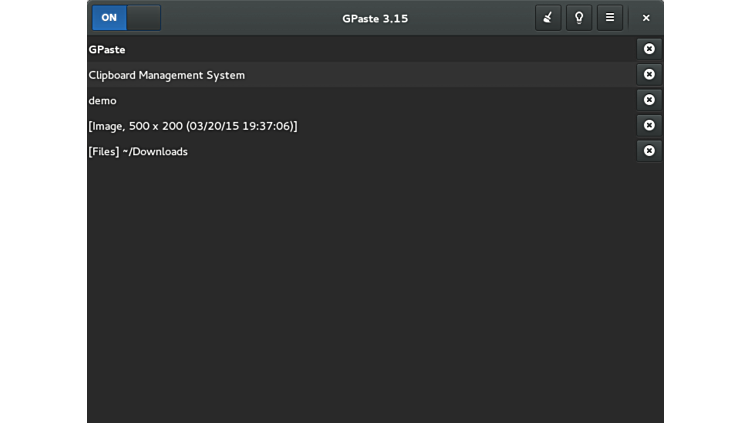Select the "GPaste" history item
The width and height of the screenshot is (752, 423).
click(x=107, y=49)
